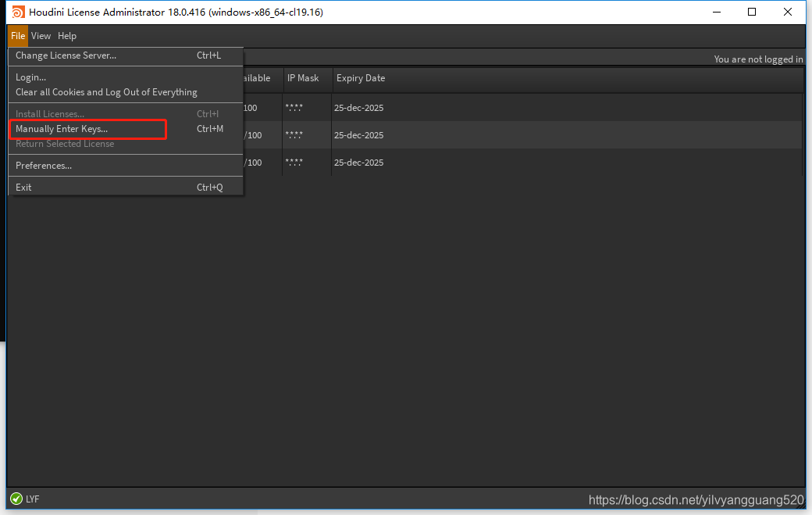Image resolution: width=812 pixels, height=515 pixels.
Task: Select the second row expiry date 25-dec-2025
Action: tap(359, 135)
